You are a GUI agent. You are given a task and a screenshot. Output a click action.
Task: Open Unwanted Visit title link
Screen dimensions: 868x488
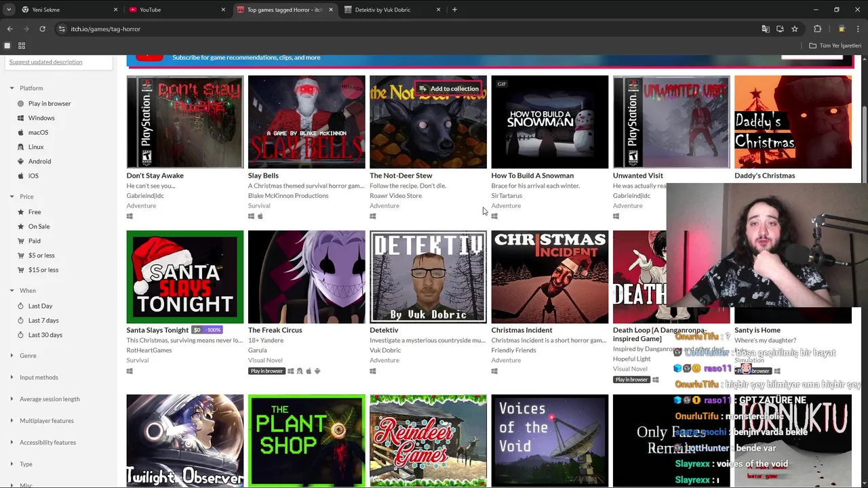637,176
